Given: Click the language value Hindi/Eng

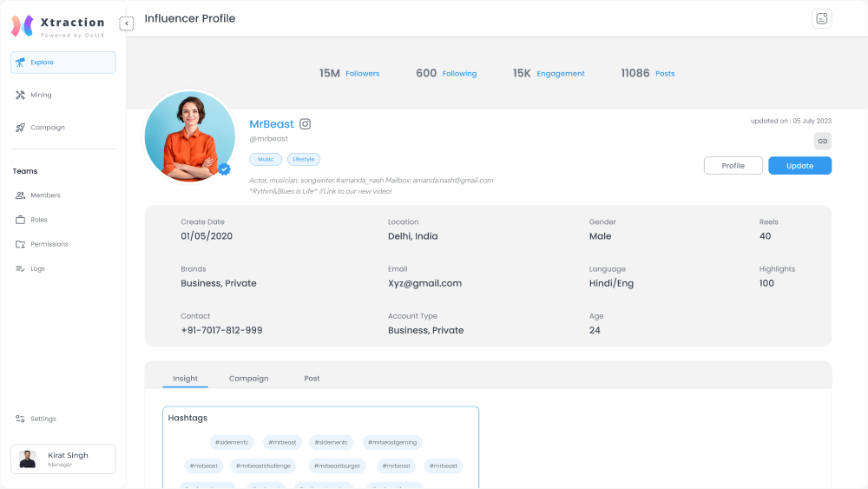Looking at the screenshot, I should 611,283.
